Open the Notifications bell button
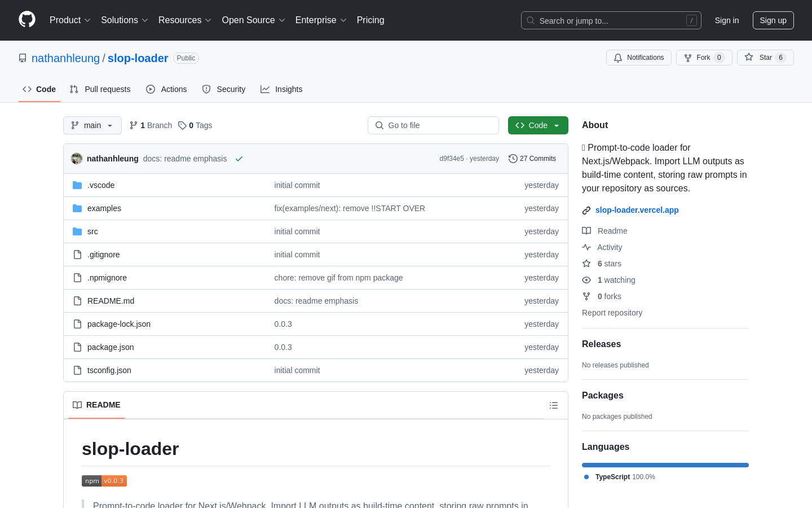The height and width of the screenshot is (508, 812). [x=639, y=58]
